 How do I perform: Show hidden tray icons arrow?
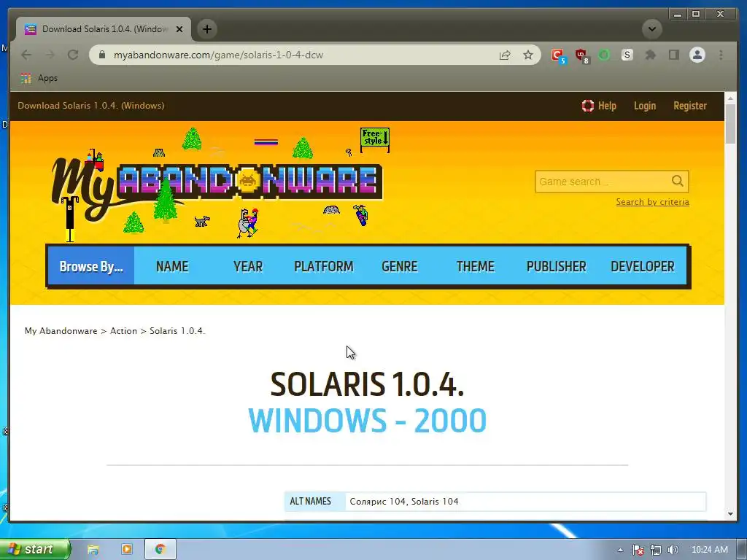click(620, 550)
